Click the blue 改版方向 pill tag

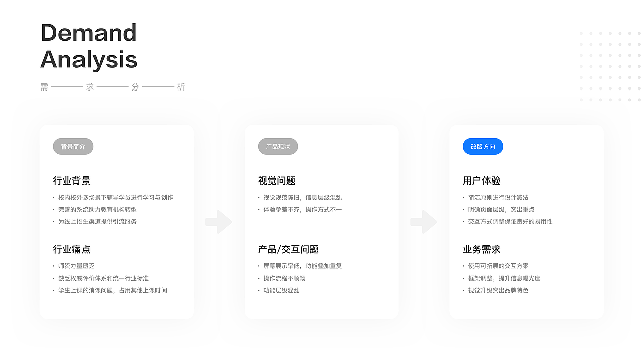[482, 147]
